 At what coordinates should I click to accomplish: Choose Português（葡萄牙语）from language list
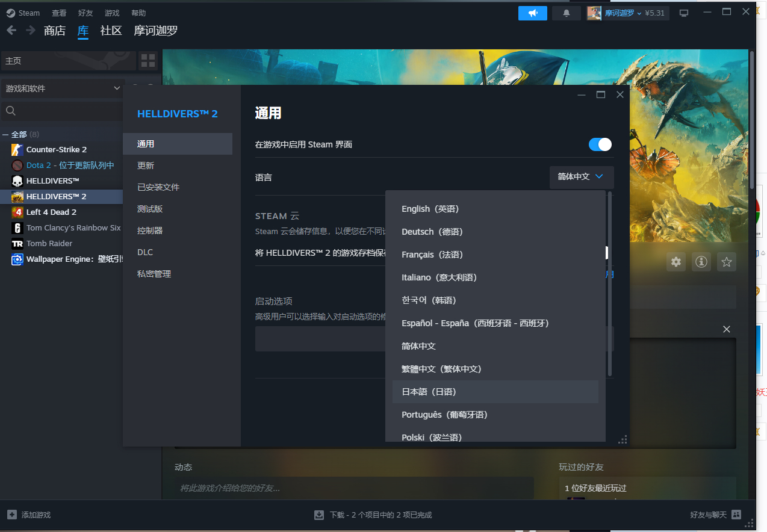coord(495,415)
